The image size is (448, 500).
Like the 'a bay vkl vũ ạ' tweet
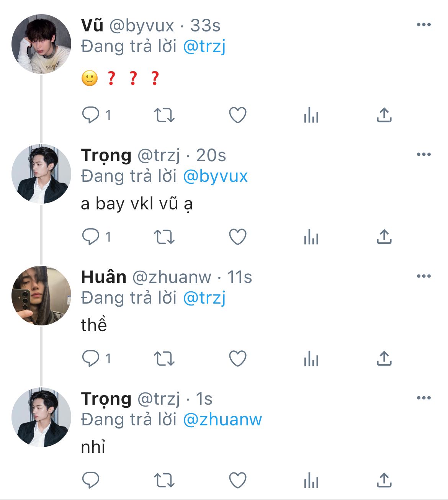point(237,237)
